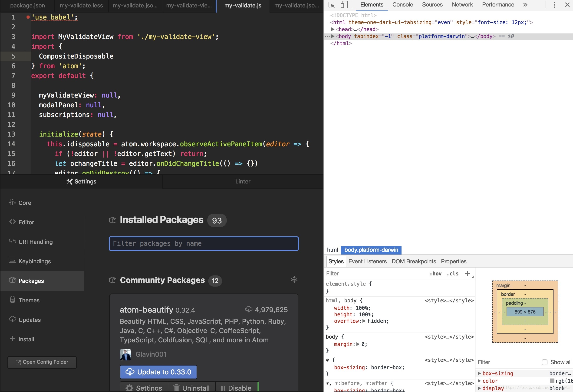
Task: Open the DOM Breakpoints pane
Action: [x=414, y=261]
